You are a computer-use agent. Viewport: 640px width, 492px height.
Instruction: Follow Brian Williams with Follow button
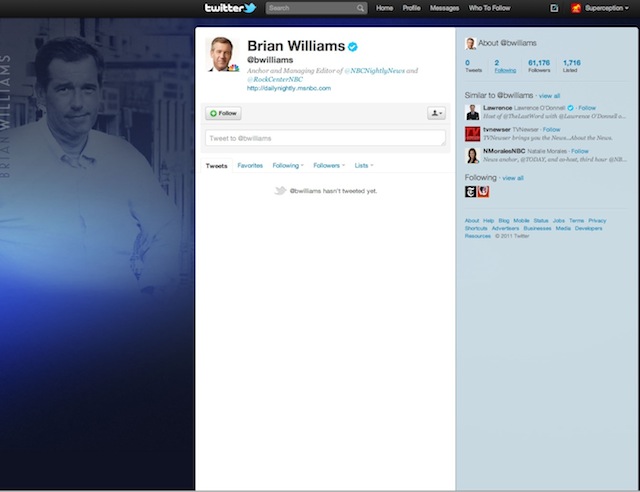(223, 113)
